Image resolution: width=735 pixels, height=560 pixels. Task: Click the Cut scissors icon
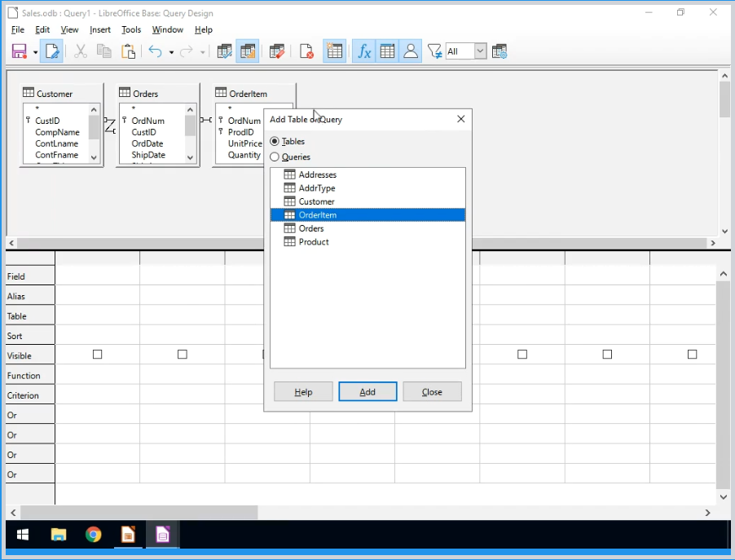point(81,51)
